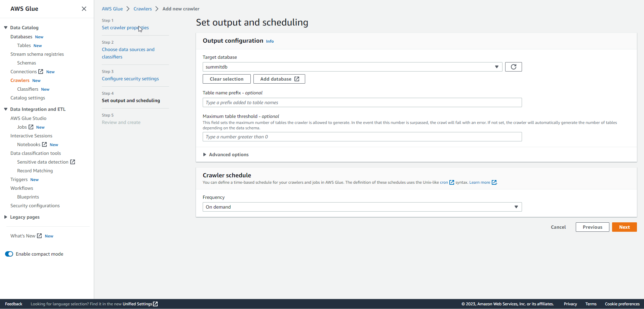
Task: Click Unified Settings external link icon
Action: tap(155, 304)
